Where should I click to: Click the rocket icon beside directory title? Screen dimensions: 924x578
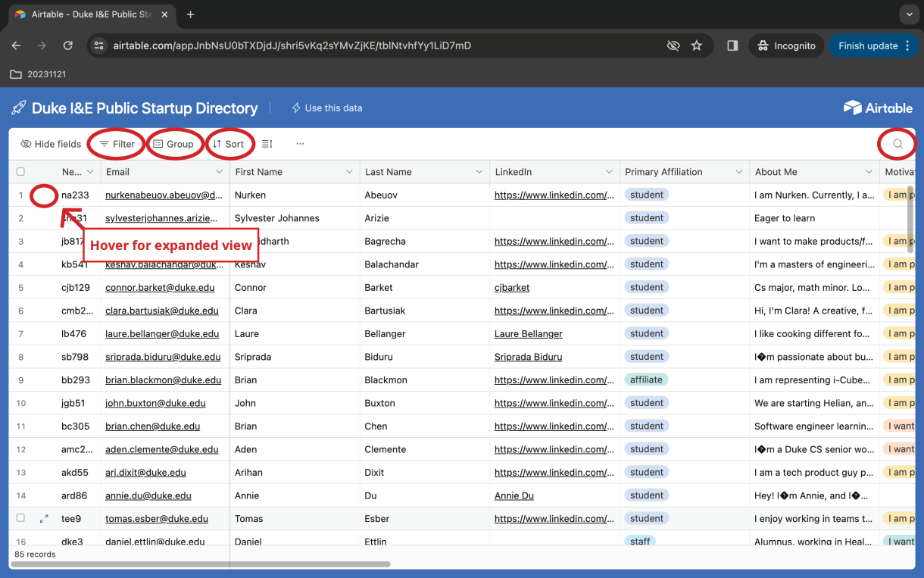point(19,108)
